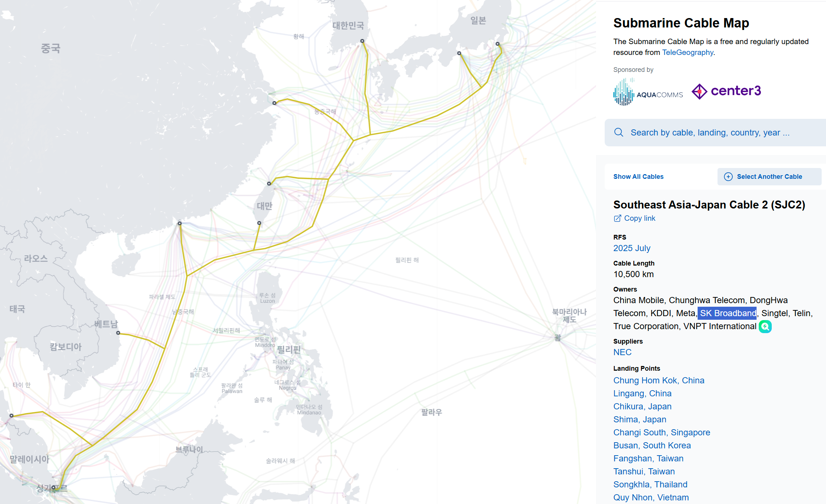Click the 10,500 km cable length value
Image resolution: width=826 pixels, height=504 pixels.
634,274
